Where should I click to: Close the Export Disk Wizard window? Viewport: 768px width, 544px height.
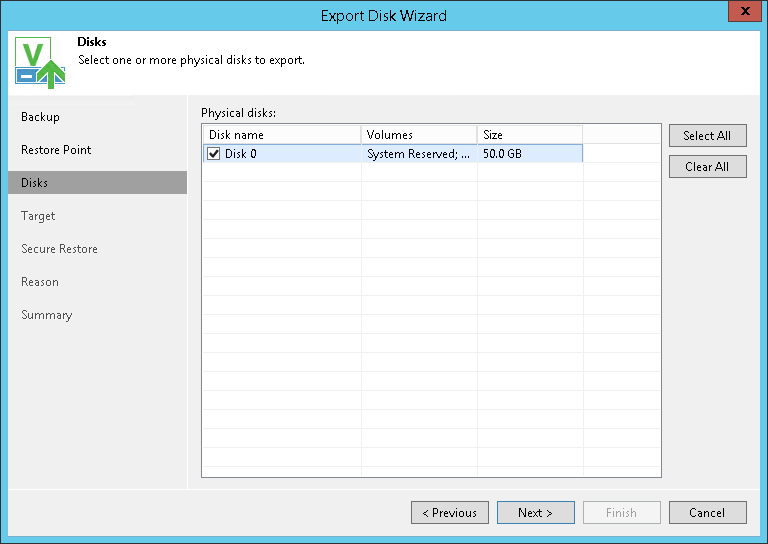click(x=745, y=11)
